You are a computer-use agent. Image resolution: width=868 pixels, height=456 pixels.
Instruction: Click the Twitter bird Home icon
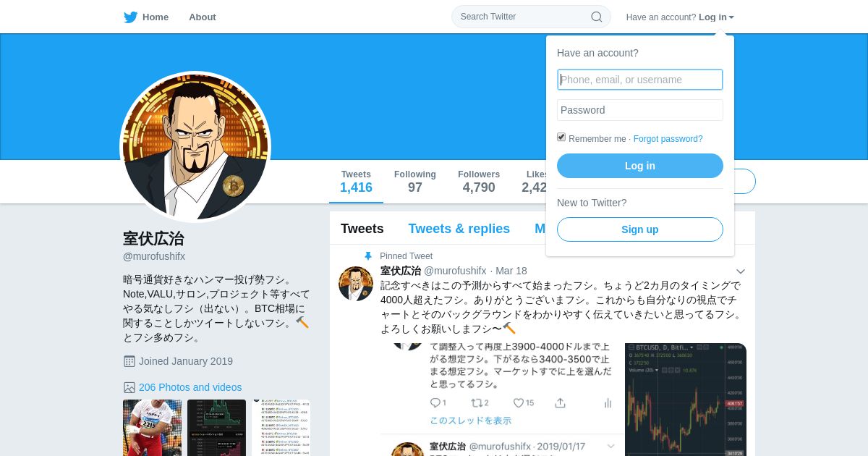tap(130, 17)
